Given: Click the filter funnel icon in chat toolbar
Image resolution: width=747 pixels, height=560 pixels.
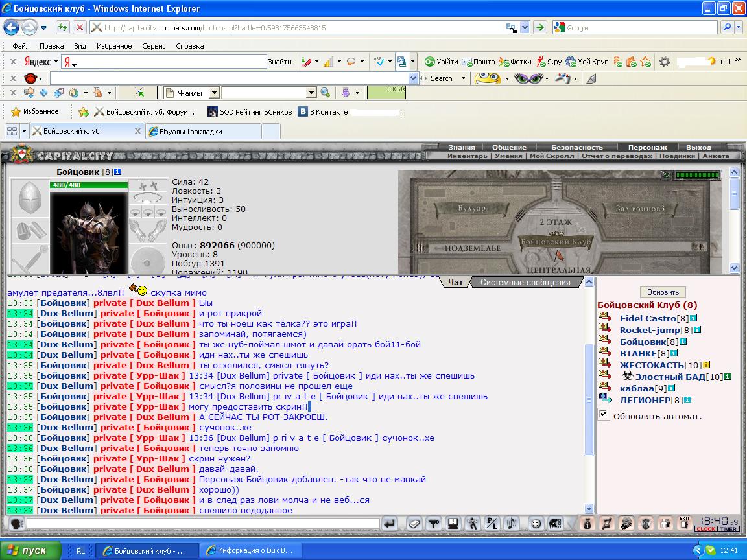Looking at the screenshot, I should pos(434,524).
